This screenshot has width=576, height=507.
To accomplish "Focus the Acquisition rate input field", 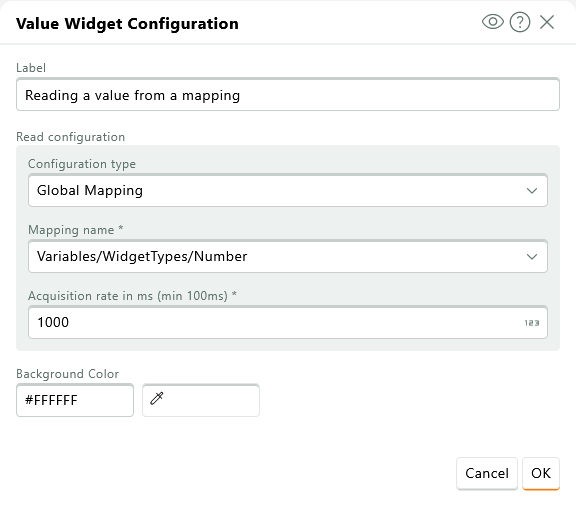I will pyautogui.click(x=288, y=322).
